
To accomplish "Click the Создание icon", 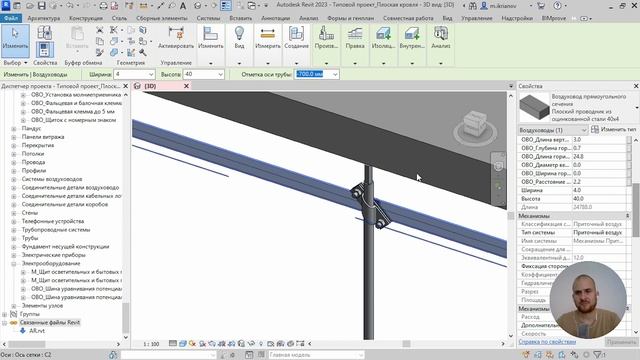I will (x=296, y=38).
